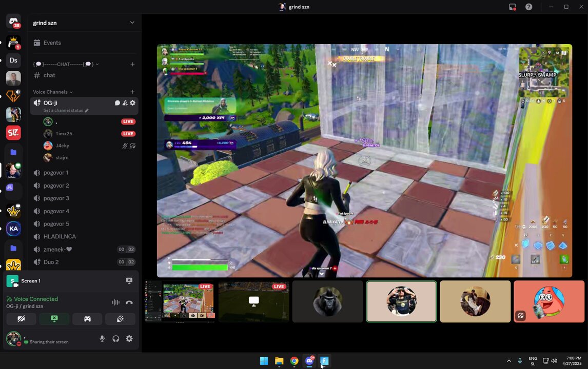Open the 'Ds' server in sidebar
Image resolution: width=588 pixels, height=369 pixels.
click(13, 60)
